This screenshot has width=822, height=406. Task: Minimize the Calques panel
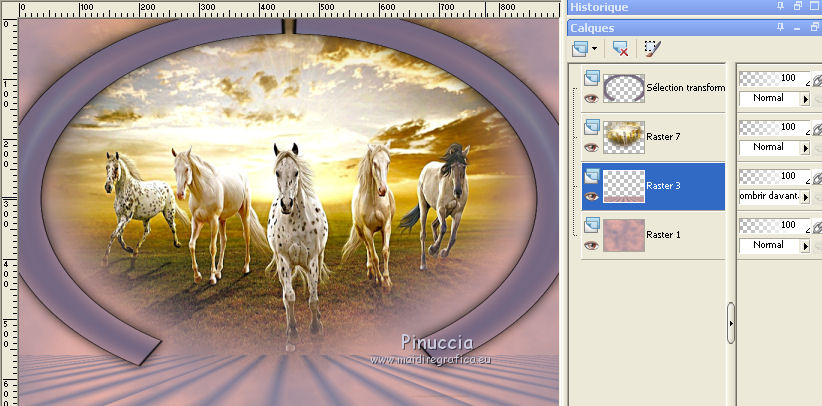tap(798, 28)
